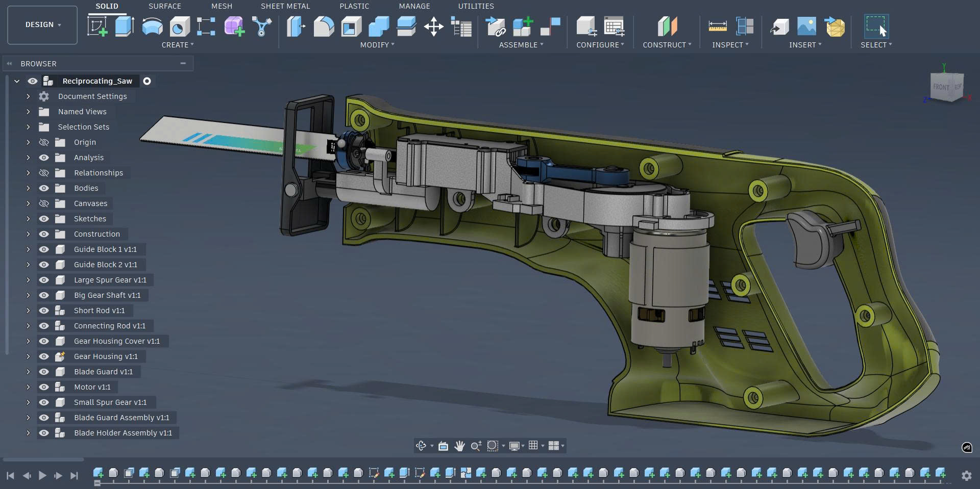
Task: Click the Pan hand icon
Action: tap(459, 446)
